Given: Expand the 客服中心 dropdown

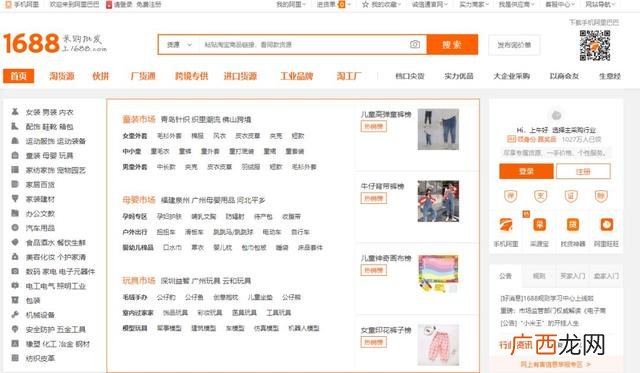Looking at the screenshot, I should coord(560,4).
